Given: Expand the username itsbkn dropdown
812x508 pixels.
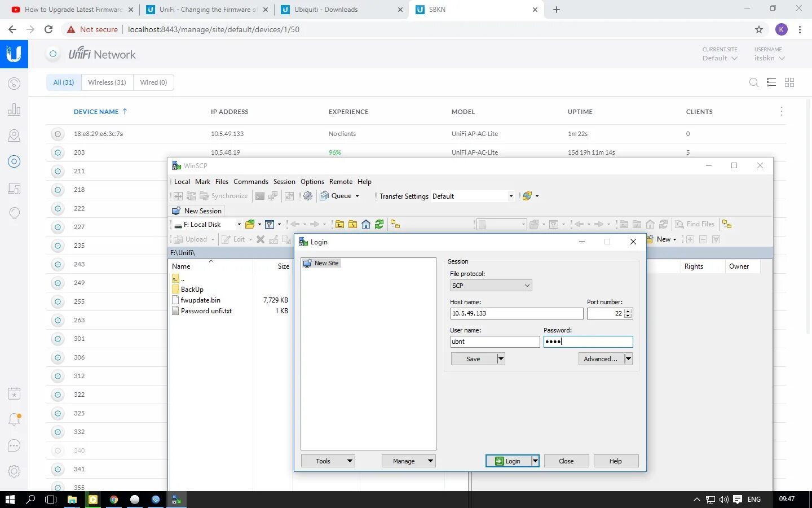Looking at the screenshot, I should point(770,58).
